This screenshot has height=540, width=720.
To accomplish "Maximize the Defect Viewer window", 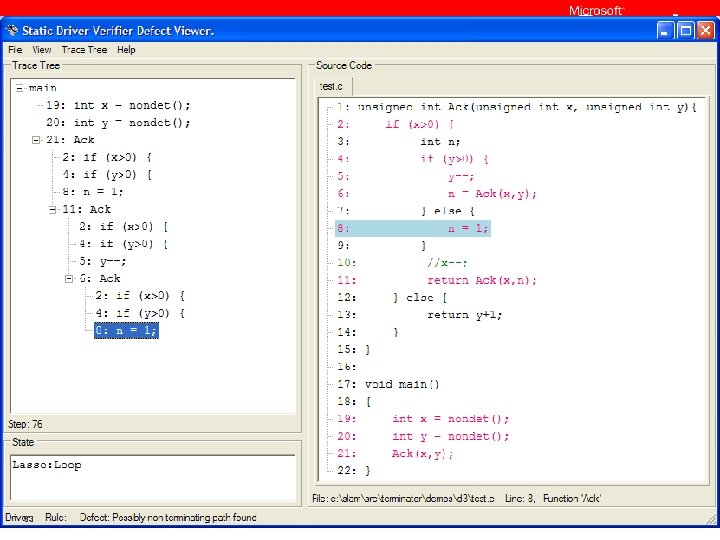I will point(685,31).
